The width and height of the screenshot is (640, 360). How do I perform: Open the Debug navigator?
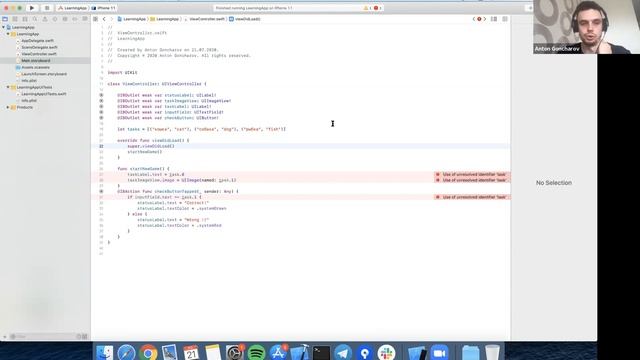(x=65, y=19)
